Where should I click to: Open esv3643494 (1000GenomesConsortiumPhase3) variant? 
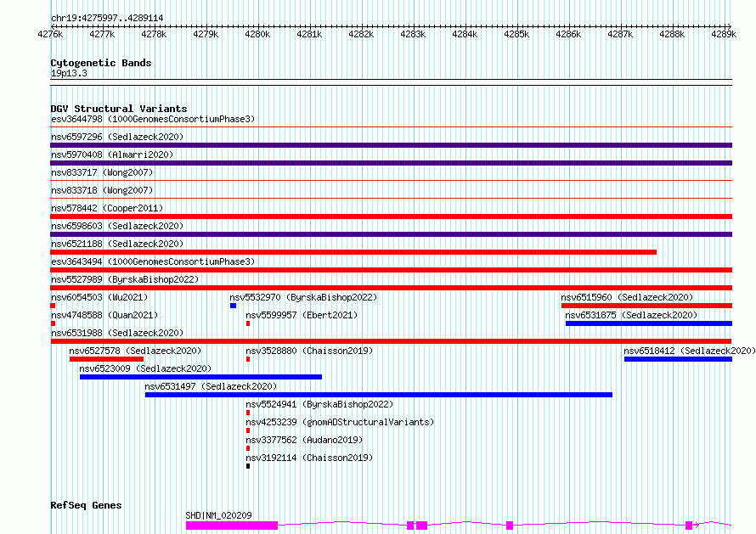pyautogui.click(x=153, y=261)
